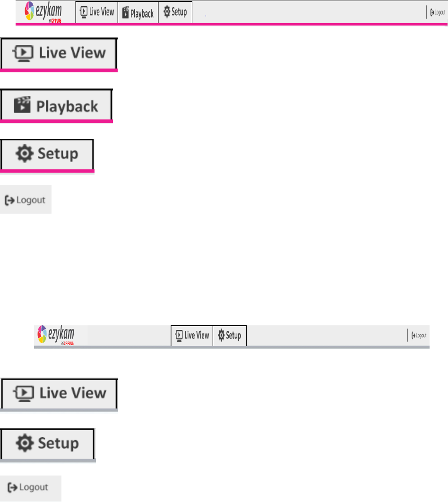Open Live View tab in pink-underlined navbar
This screenshot has width=448, height=502.
[97, 12]
